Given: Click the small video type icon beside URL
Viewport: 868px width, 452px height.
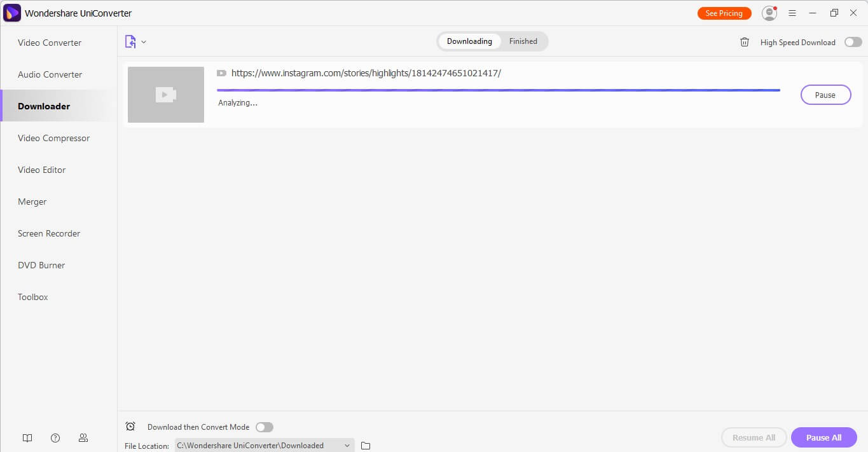Looking at the screenshot, I should pos(221,73).
